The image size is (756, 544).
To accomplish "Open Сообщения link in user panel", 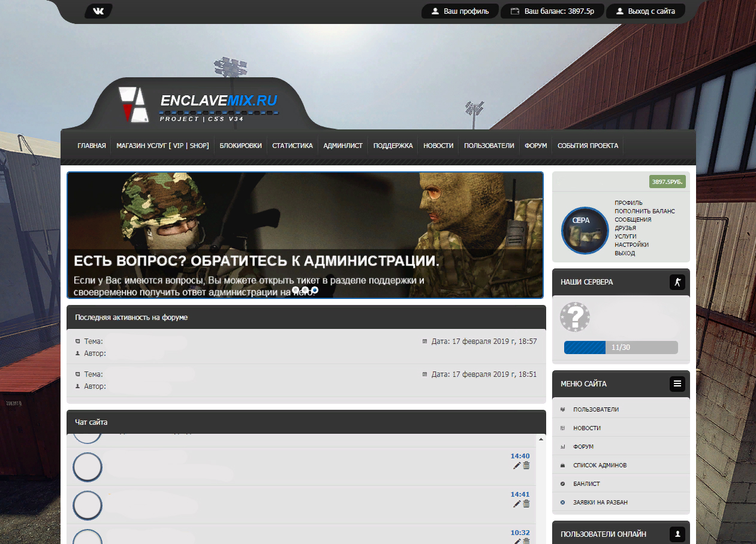I will tap(632, 220).
